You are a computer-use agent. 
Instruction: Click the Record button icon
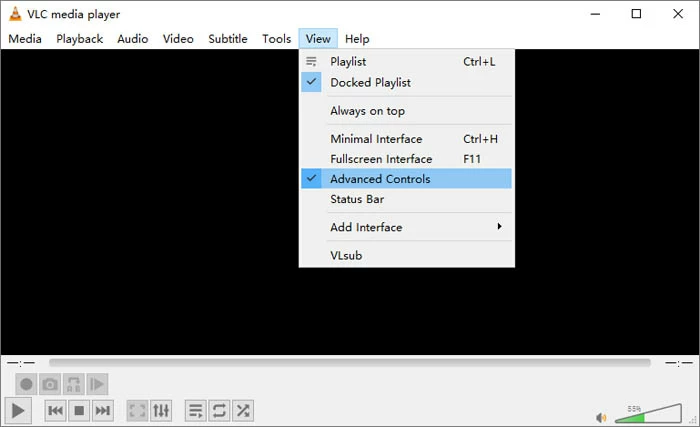27,384
